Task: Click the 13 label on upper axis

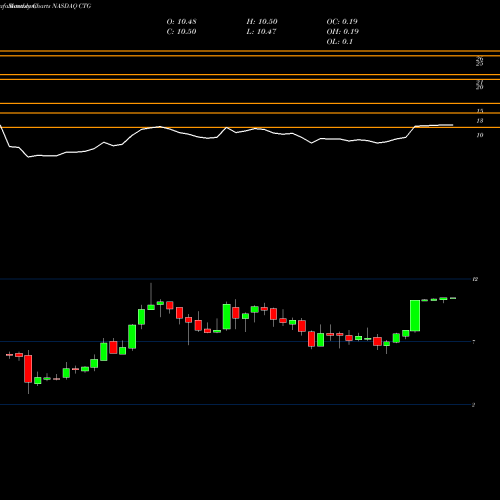Action: [x=480, y=121]
